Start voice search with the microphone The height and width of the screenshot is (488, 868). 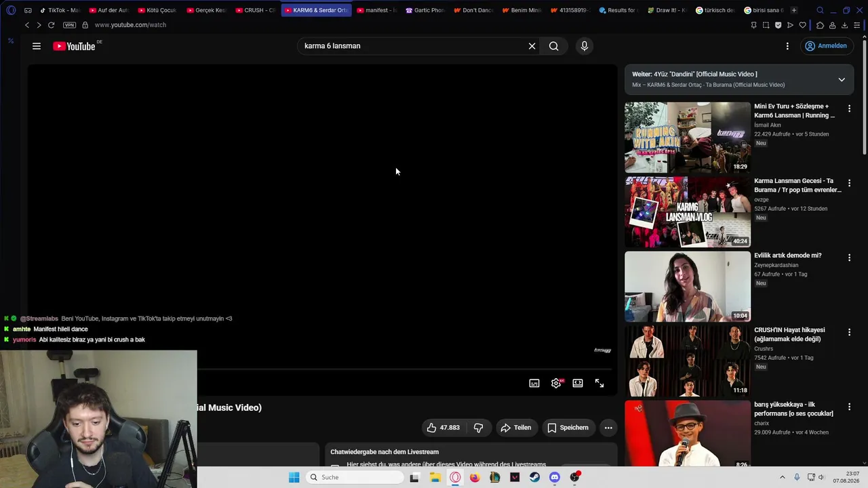[585, 46]
